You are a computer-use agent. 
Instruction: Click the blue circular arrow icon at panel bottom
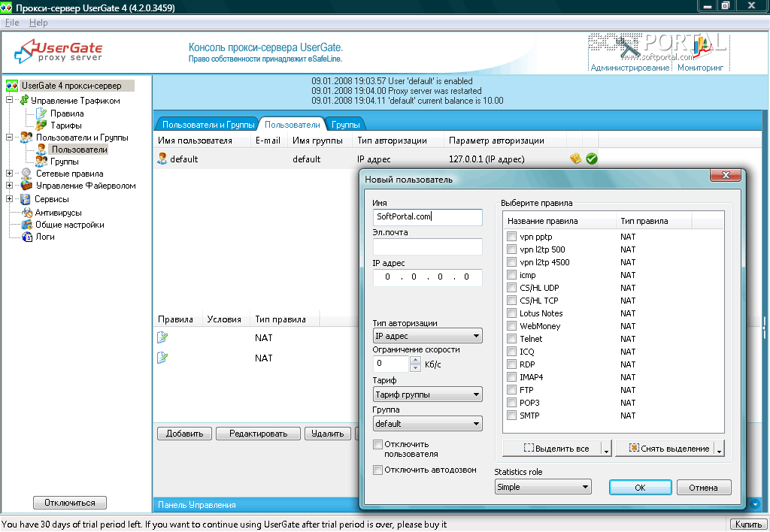[x=755, y=504]
